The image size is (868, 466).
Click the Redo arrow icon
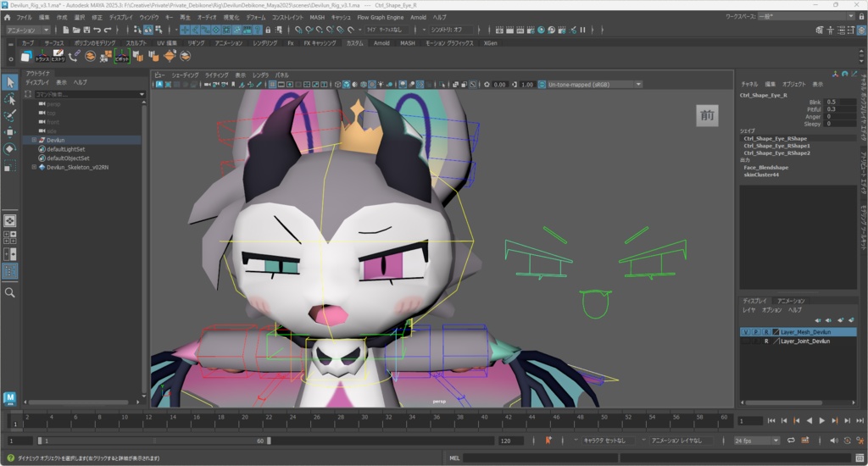point(108,30)
